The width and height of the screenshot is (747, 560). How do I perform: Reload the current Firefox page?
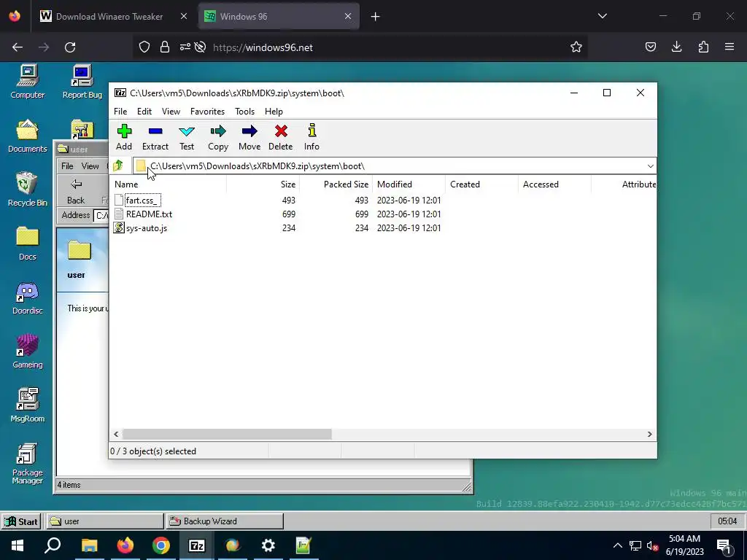70,47
